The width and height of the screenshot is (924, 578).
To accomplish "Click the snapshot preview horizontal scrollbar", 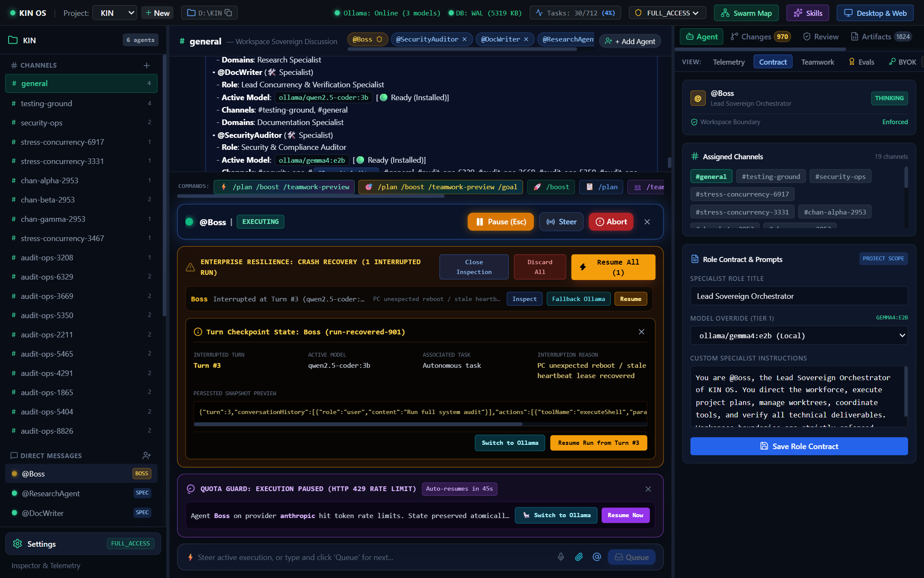I will 358,424.
